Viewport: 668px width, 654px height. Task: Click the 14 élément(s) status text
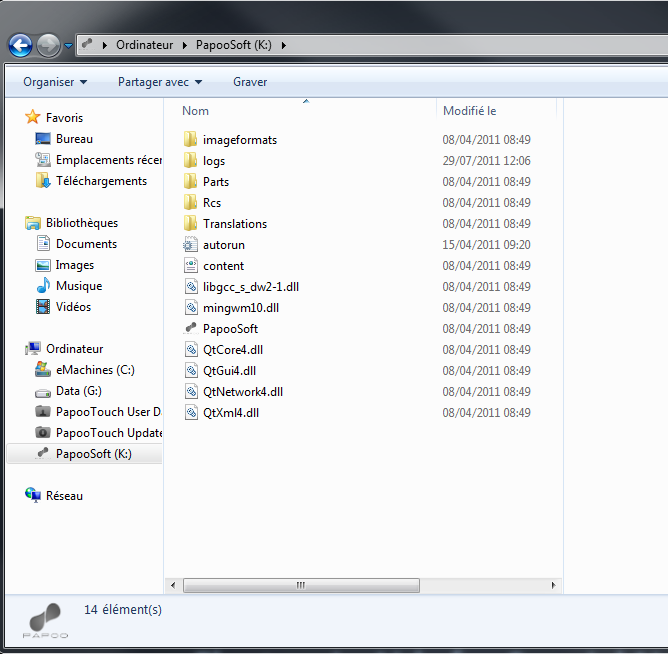click(x=123, y=610)
